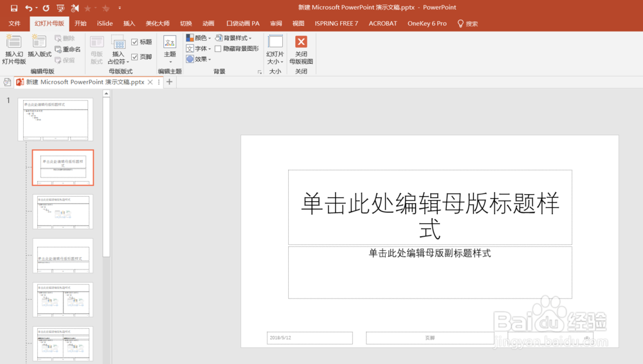Open the Insert tab
The width and height of the screenshot is (643, 364).
(129, 23)
